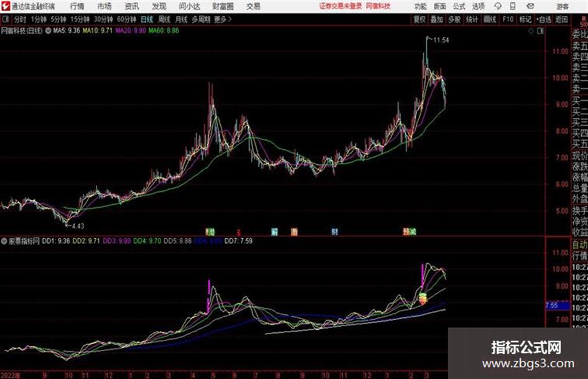
Task: Open the 财富圈 menu
Action: [223, 6]
